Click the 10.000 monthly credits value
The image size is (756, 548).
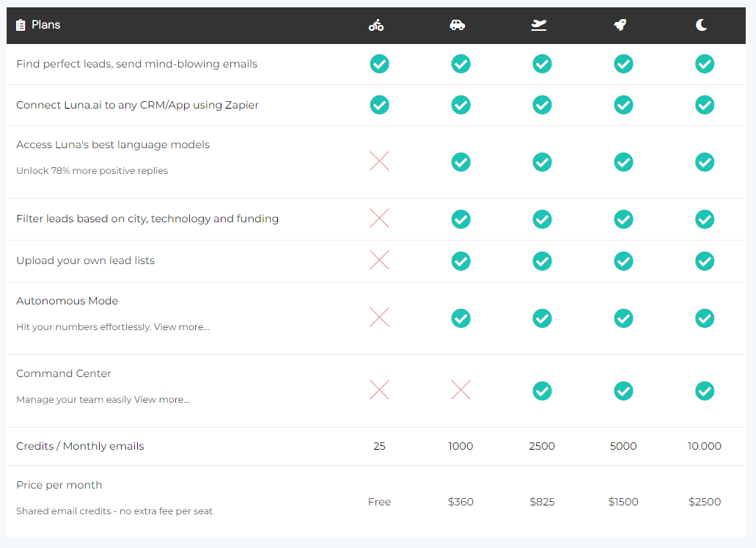[x=705, y=446]
